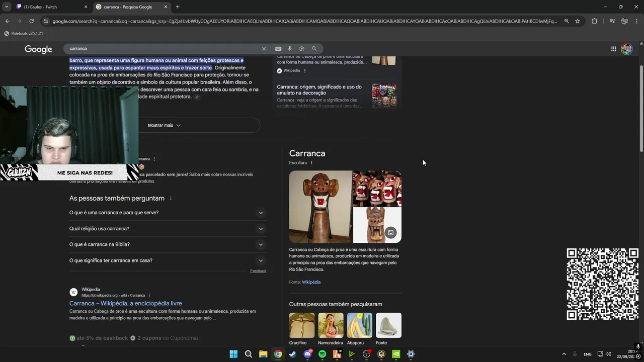Switch to the Gaules - Twitch tab
The image size is (644, 362).
point(52,7)
